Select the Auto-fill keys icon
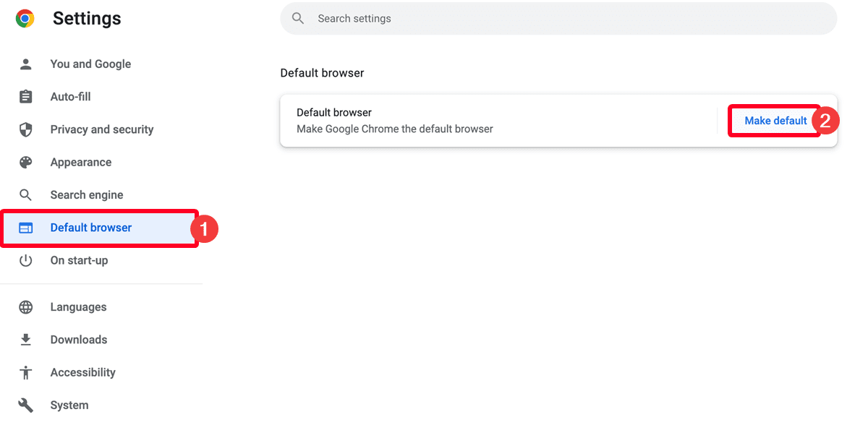This screenshot has height=425, width=868. tap(26, 96)
